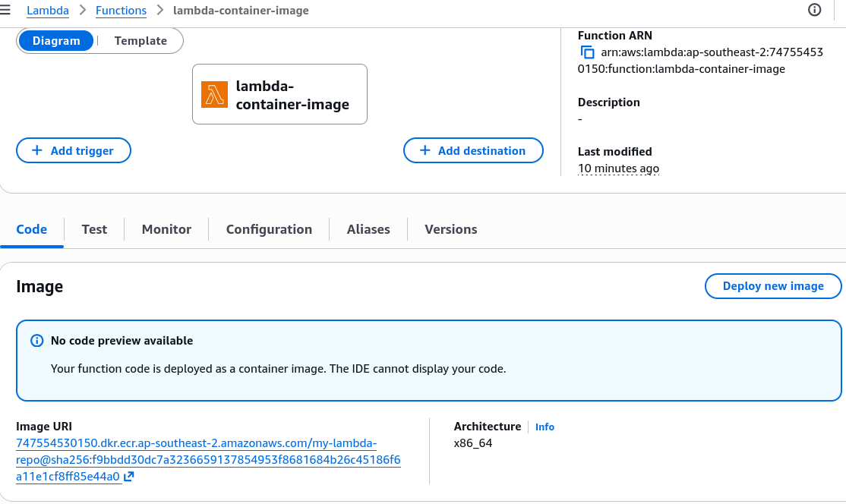Switch view to Template toggle
Viewport: 846px width, 504px height.
click(x=140, y=41)
